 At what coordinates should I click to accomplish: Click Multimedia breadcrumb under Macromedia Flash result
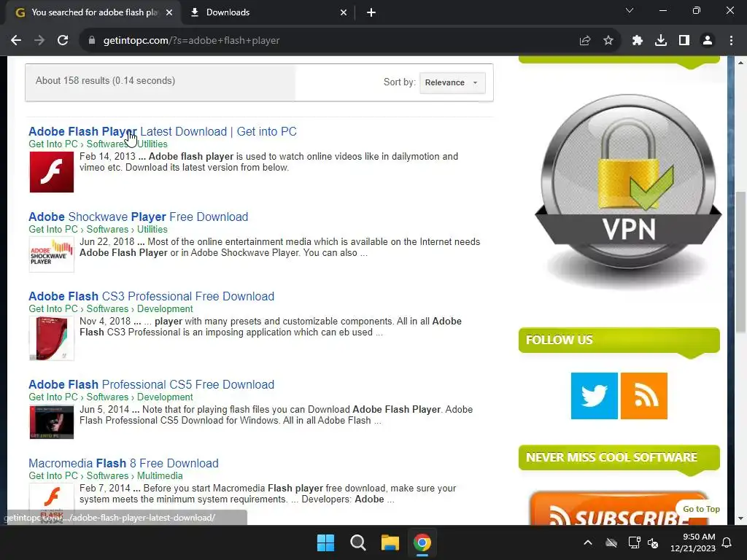(x=160, y=475)
